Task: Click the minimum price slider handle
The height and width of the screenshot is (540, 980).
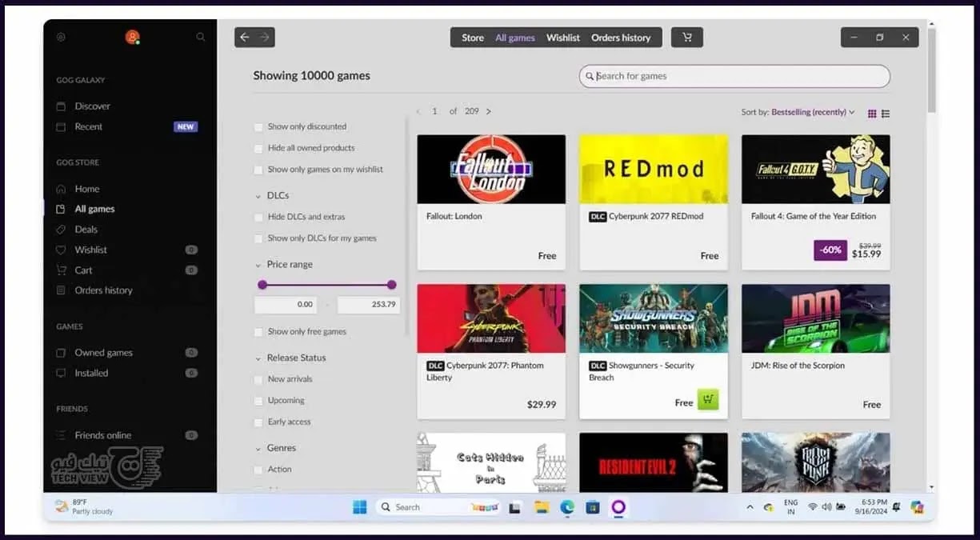Action: click(262, 285)
